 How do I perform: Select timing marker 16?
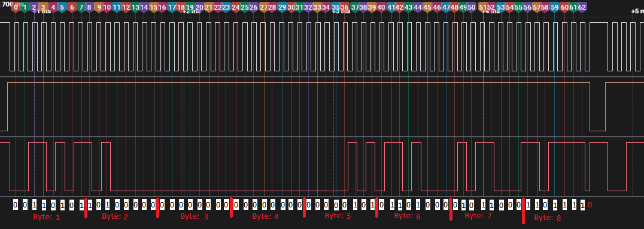coord(162,7)
